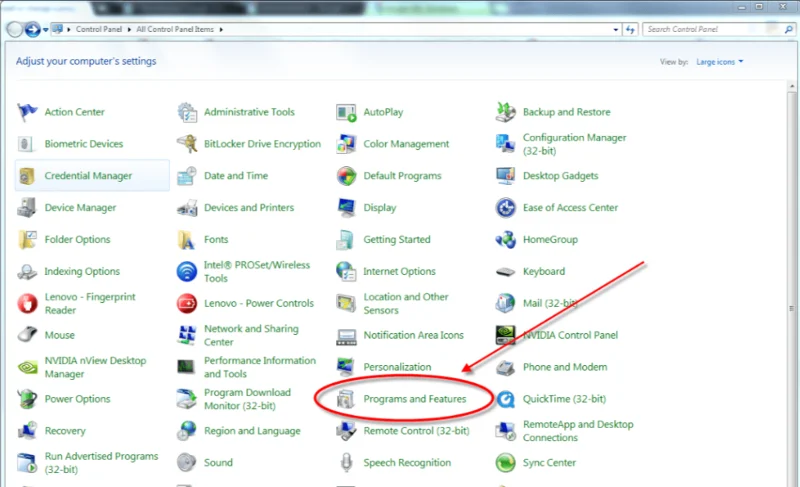800x487 pixels.
Task: Open the Recovery icon
Action: pos(27,431)
